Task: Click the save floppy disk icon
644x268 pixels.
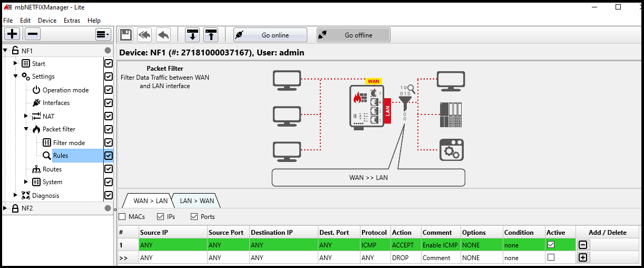Action: pos(126,35)
